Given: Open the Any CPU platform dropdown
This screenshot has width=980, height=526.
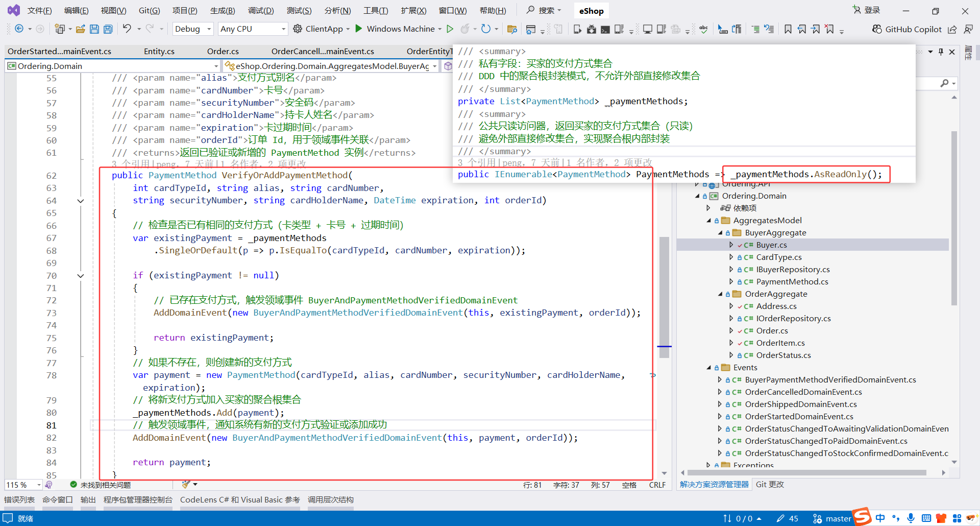Looking at the screenshot, I should (253, 29).
